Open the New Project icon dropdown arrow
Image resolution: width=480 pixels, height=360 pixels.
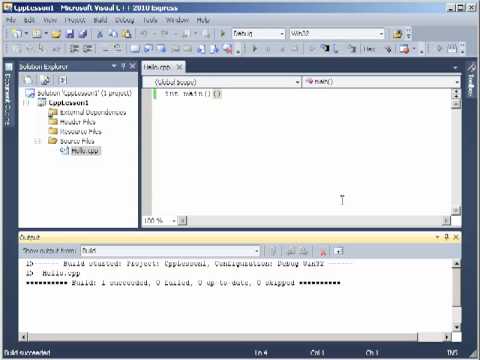pos(26,34)
